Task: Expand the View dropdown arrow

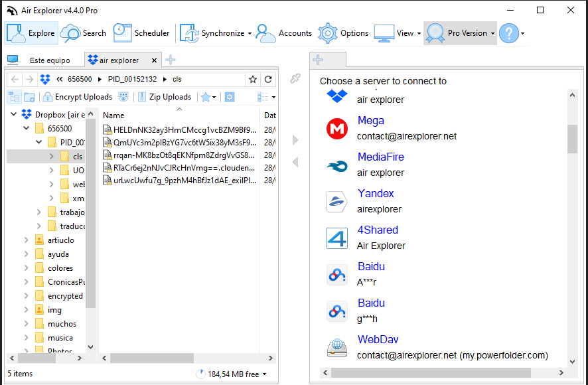Action: point(419,33)
